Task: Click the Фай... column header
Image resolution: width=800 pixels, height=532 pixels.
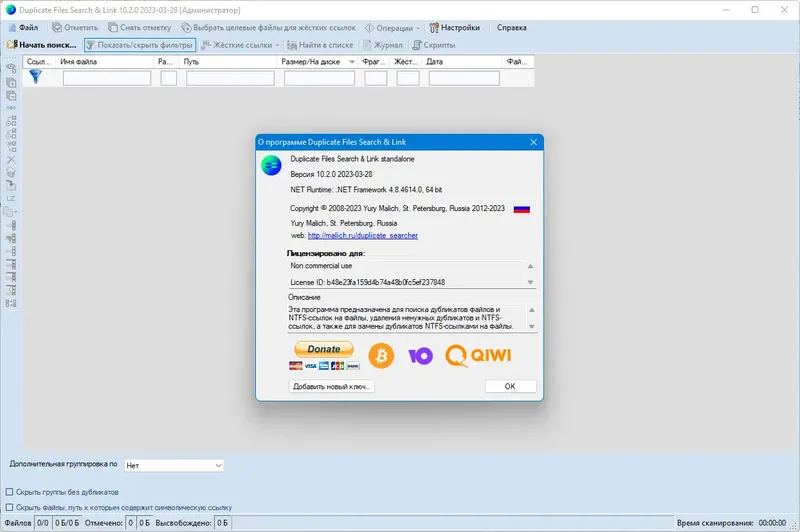Action: [x=518, y=62]
